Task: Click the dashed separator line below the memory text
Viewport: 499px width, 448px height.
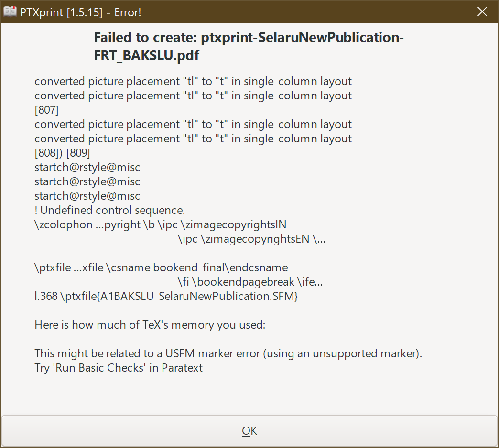Action: (x=249, y=339)
